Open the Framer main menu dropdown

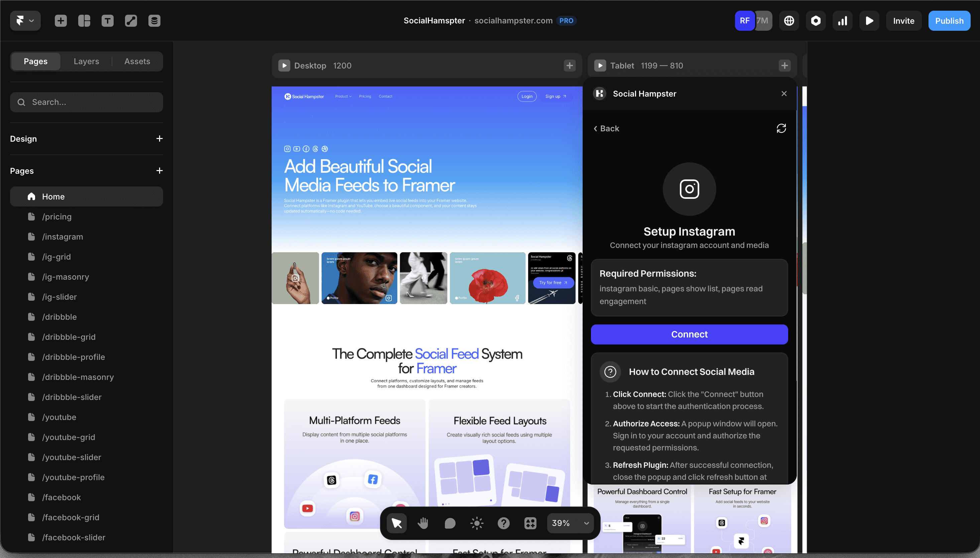pyautogui.click(x=25, y=21)
